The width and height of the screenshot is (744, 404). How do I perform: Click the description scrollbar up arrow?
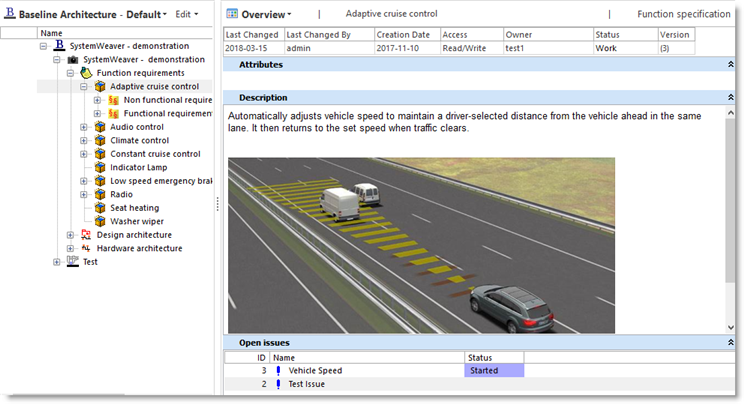(731, 113)
